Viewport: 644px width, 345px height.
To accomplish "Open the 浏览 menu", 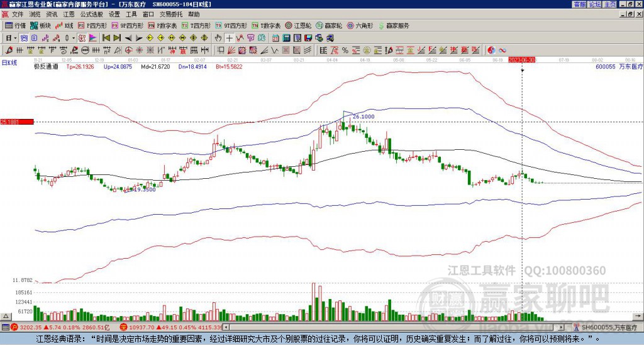I will (35, 14).
